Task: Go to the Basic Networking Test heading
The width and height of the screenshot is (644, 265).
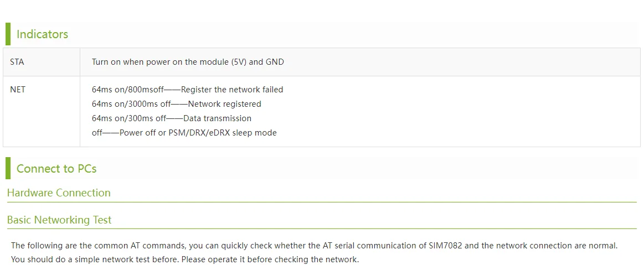Action: (x=59, y=220)
